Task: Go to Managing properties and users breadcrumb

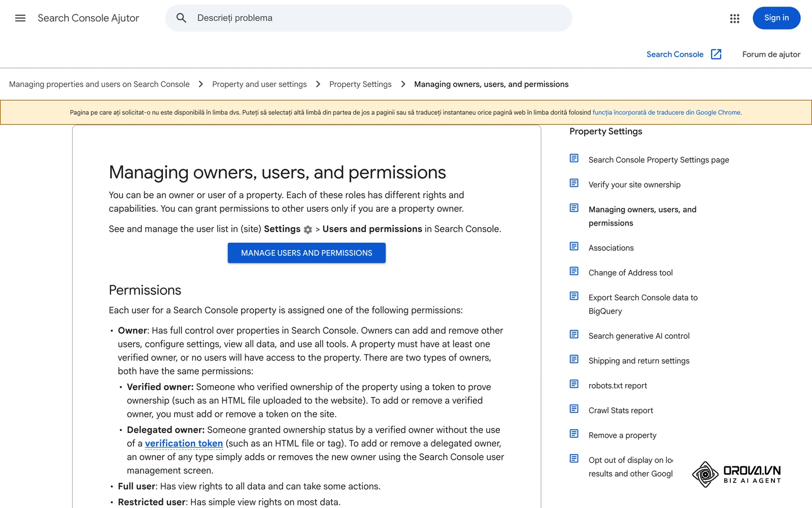Action: coord(99,84)
